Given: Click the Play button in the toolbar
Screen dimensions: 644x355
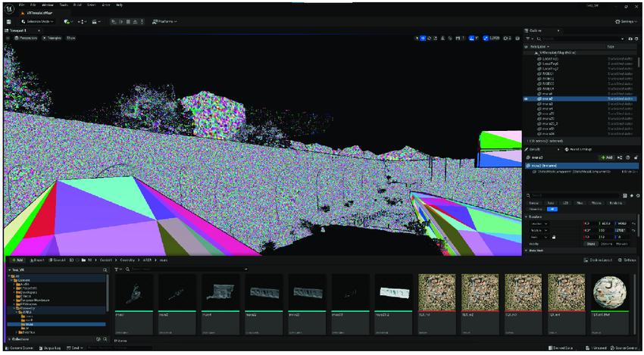Looking at the screenshot, I should [x=115, y=21].
